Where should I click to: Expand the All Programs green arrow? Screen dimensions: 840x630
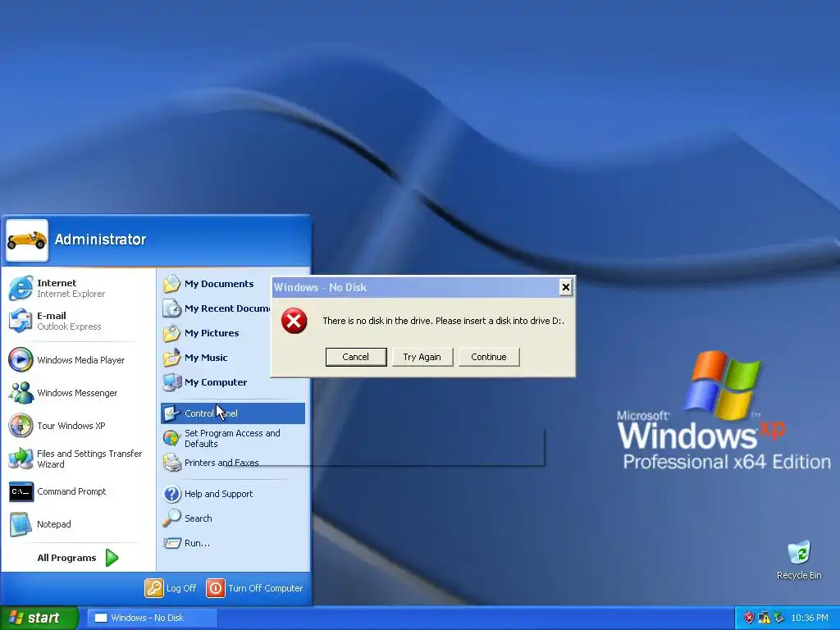click(x=112, y=558)
